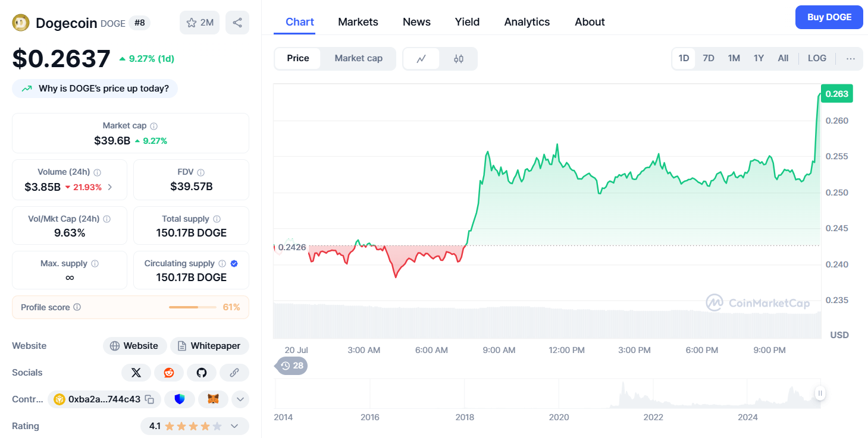The image size is (868, 438).
Task: Open the News tab
Action: tap(416, 22)
